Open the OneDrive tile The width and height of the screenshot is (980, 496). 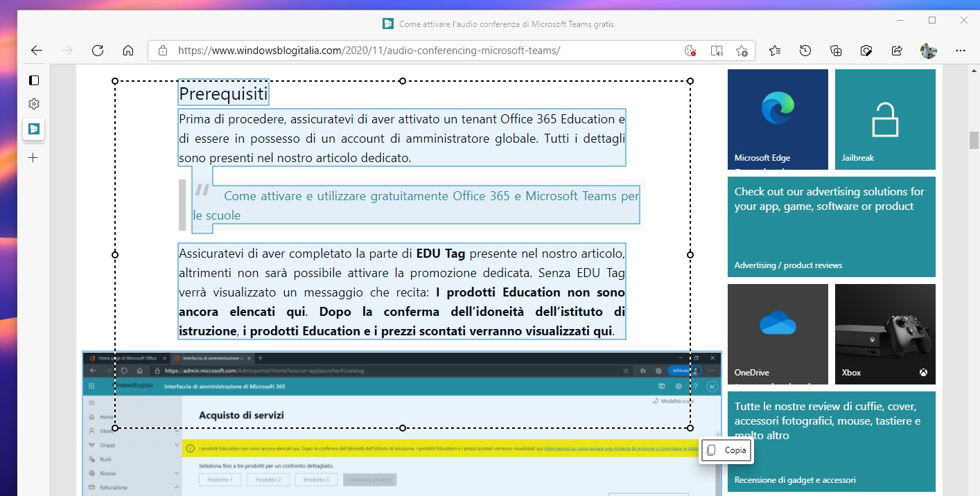point(778,334)
